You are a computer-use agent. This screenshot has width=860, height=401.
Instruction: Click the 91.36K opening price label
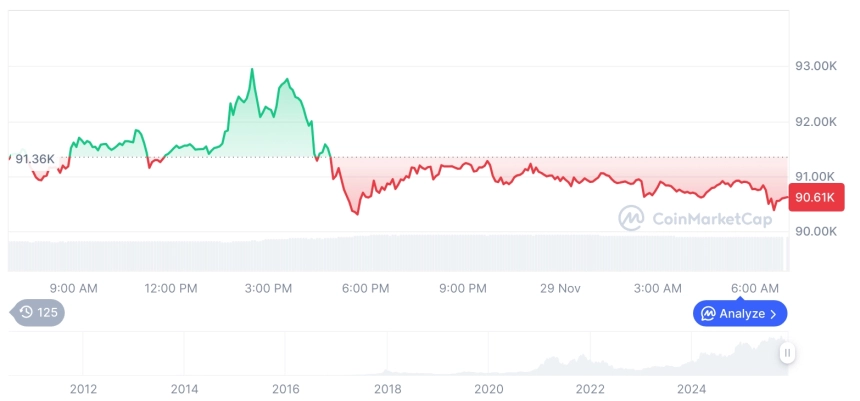click(x=35, y=159)
